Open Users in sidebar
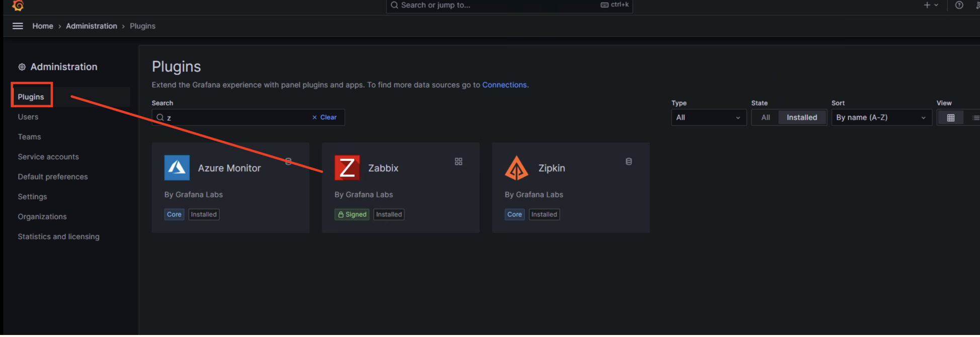 pyautogui.click(x=28, y=117)
